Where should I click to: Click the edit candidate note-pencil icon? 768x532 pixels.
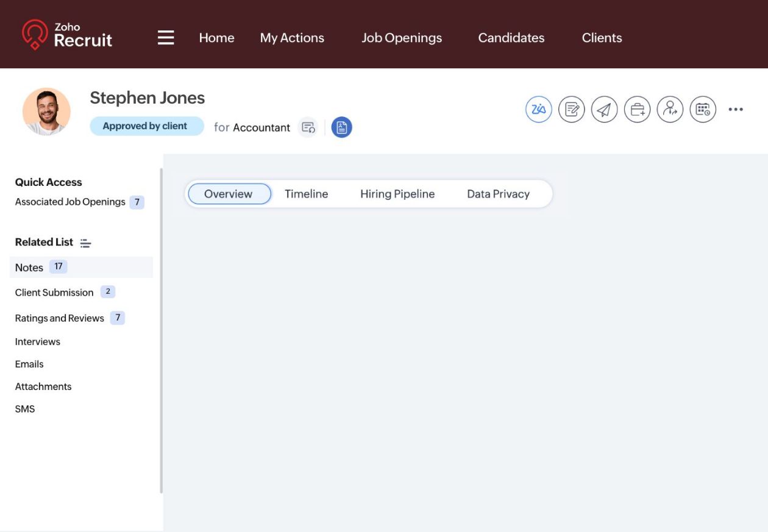[572, 110]
